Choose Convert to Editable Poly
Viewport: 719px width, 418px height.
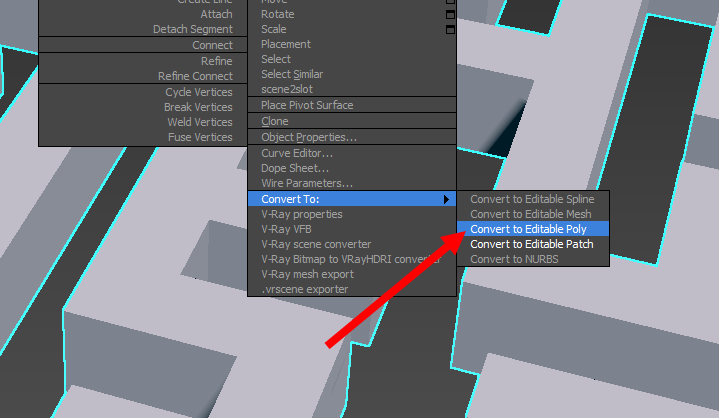(533, 229)
